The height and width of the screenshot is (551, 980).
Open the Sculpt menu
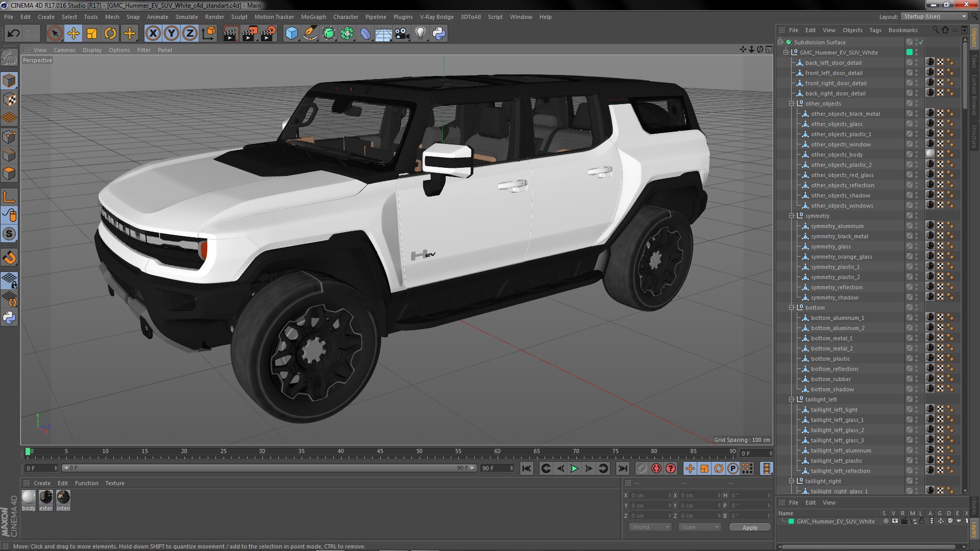239,17
